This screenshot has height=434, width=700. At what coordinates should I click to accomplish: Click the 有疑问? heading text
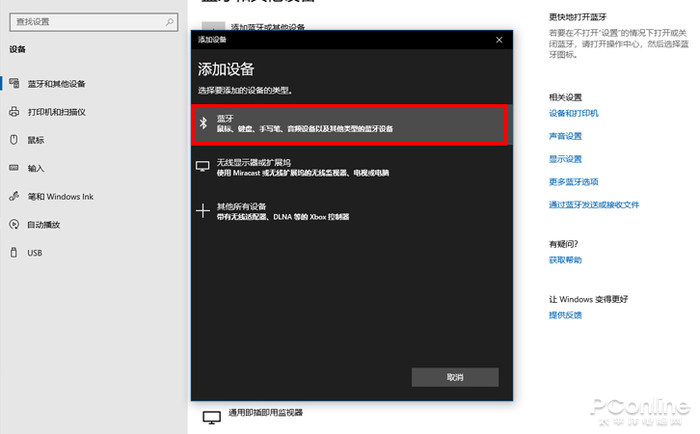(563, 244)
